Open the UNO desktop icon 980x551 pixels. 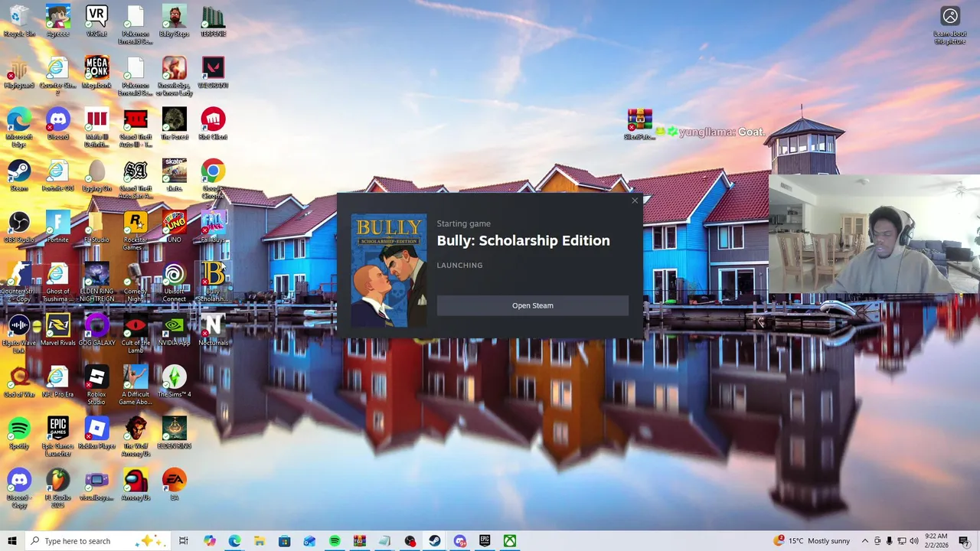click(175, 226)
